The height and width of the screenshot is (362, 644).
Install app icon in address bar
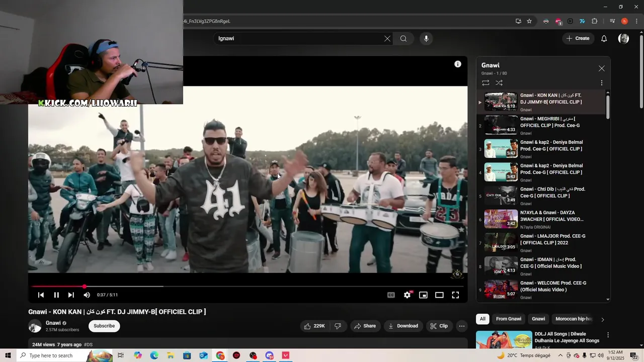point(518,21)
